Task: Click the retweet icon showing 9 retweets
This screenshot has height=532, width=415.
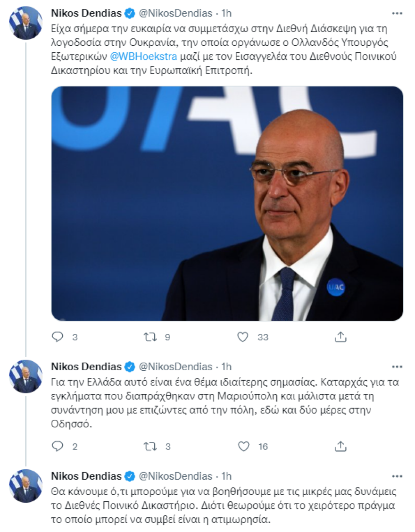Action: click(150, 337)
